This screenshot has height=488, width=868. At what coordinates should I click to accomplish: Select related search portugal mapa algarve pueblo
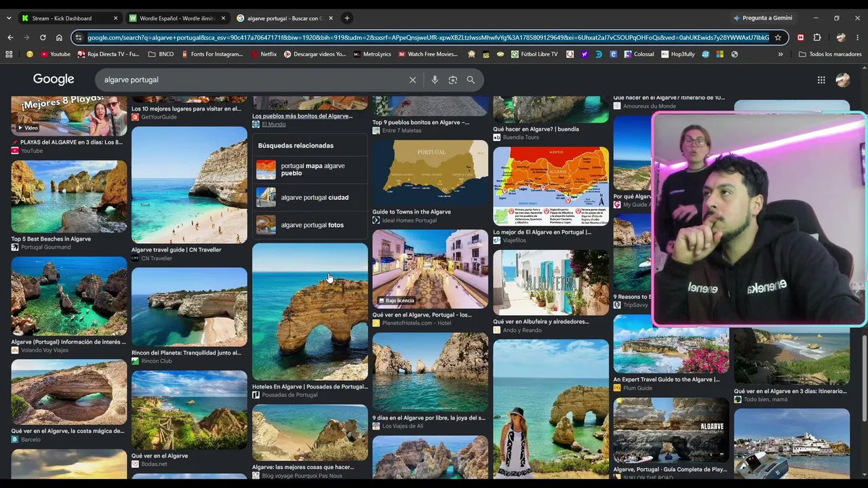tap(310, 169)
